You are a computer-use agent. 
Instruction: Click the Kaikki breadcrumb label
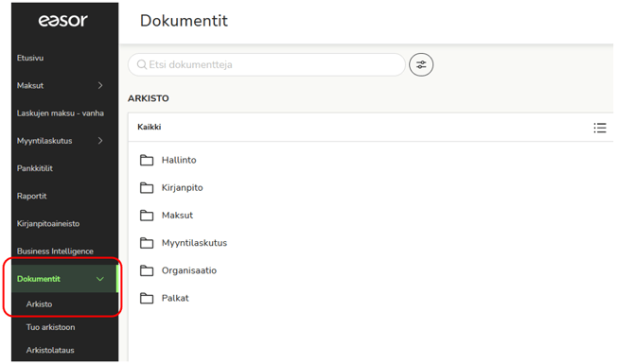pyautogui.click(x=150, y=127)
